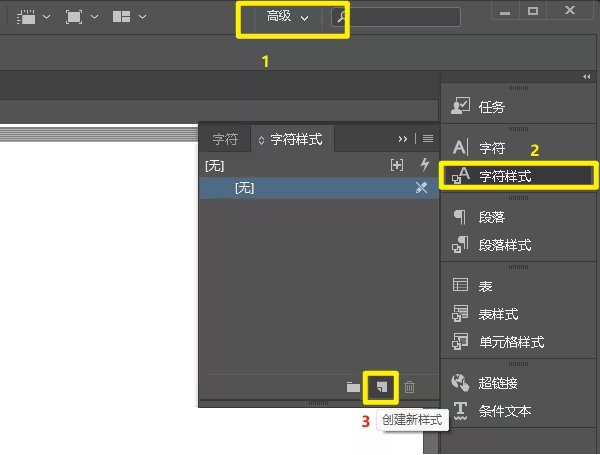
Task: Open the 高级 workspace switcher dropdown
Action: click(287, 17)
